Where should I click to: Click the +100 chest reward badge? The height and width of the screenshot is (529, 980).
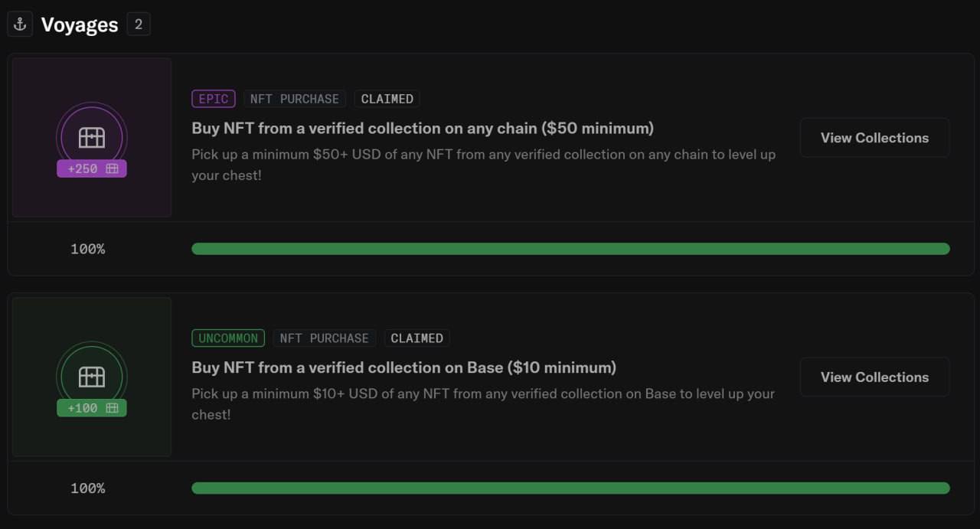[x=92, y=408]
